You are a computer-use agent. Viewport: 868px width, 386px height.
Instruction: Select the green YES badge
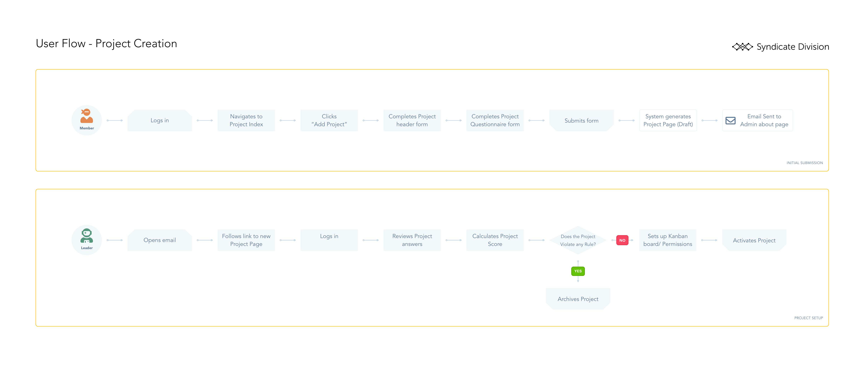pos(578,271)
